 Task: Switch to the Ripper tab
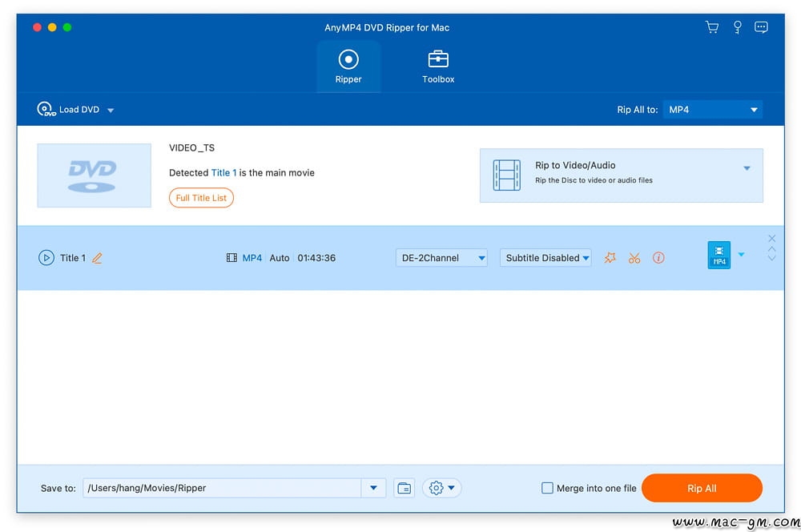coord(348,66)
